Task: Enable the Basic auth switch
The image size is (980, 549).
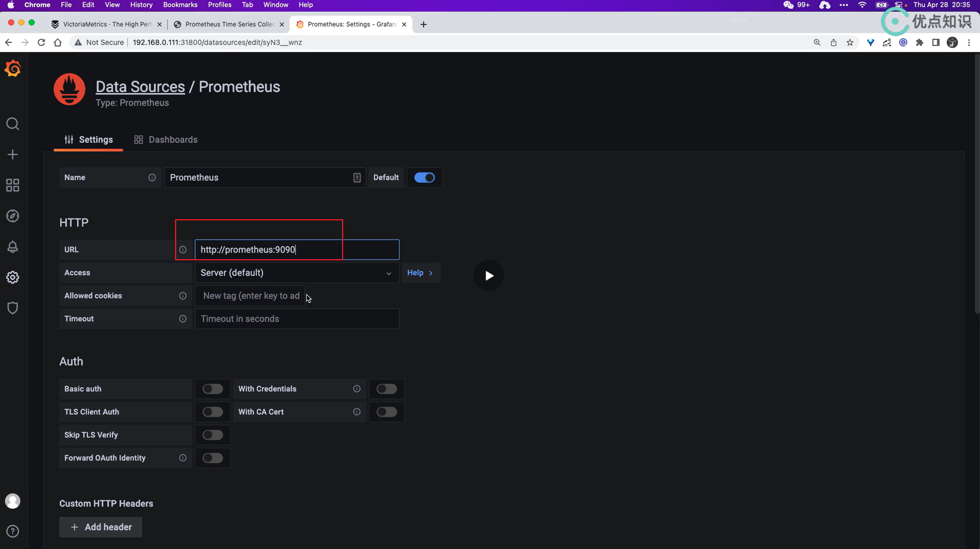Action: click(x=213, y=389)
